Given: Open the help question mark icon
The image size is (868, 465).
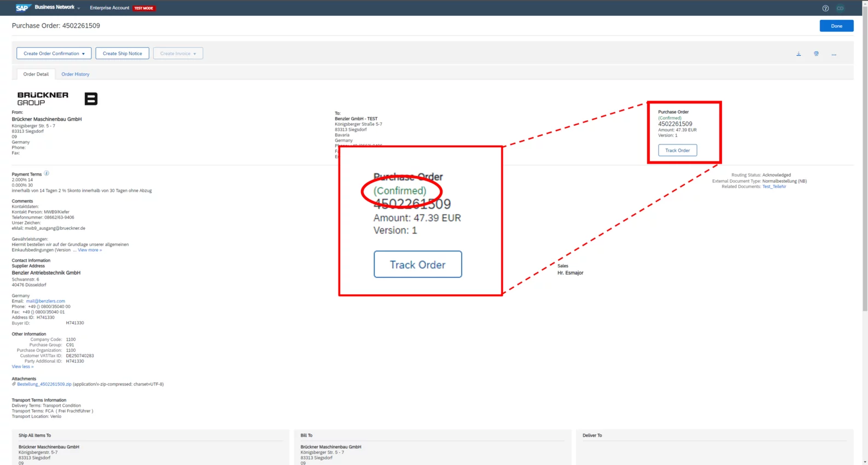Looking at the screenshot, I should point(825,8).
